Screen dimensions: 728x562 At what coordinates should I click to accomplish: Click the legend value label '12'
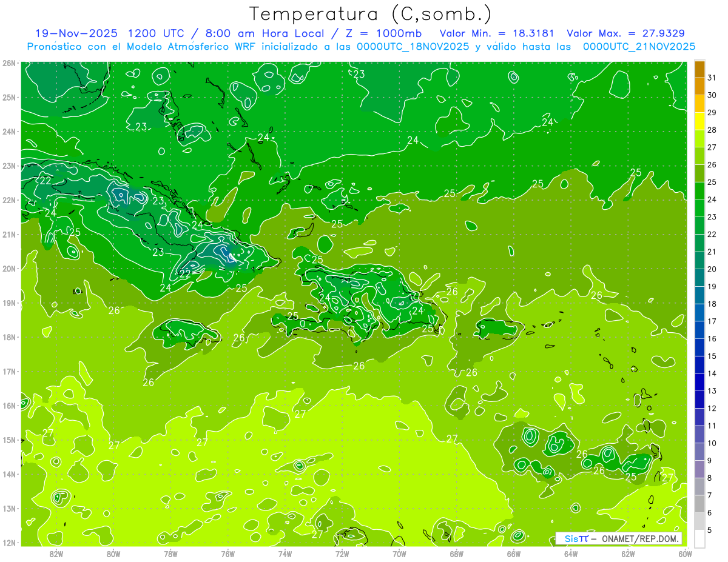click(x=712, y=408)
